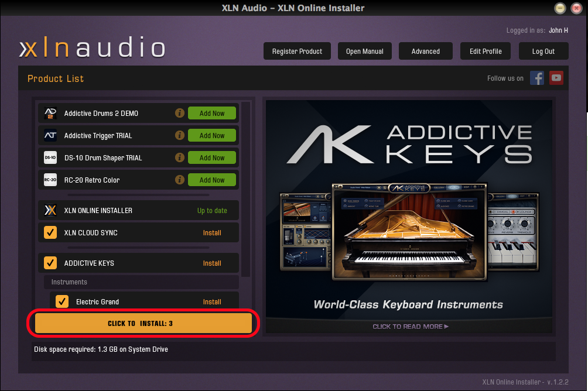Add DS-10 Drum Shaper TRIAL now

(212, 158)
